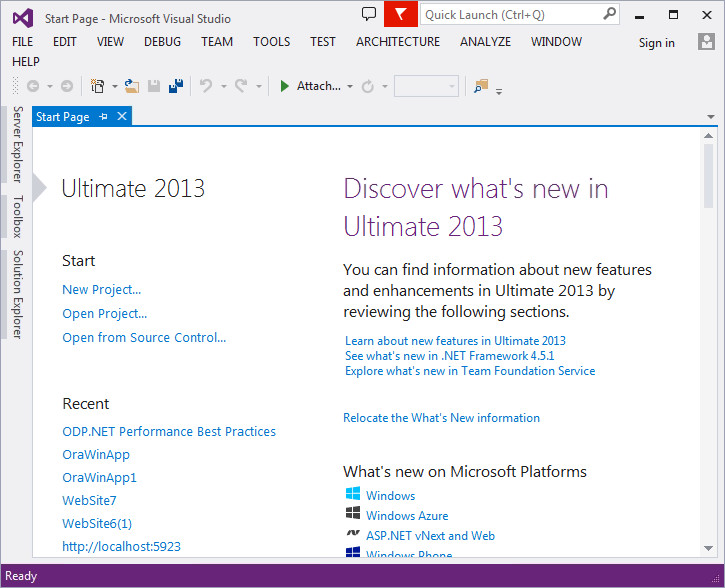Image resolution: width=725 pixels, height=588 pixels.
Task: Click the Open File toolbar icon
Action: pyautogui.click(x=132, y=86)
